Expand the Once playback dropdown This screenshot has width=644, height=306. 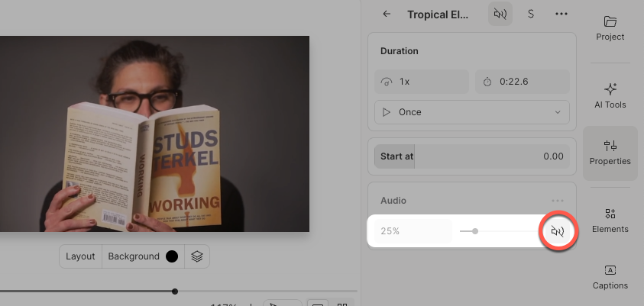tap(472, 112)
